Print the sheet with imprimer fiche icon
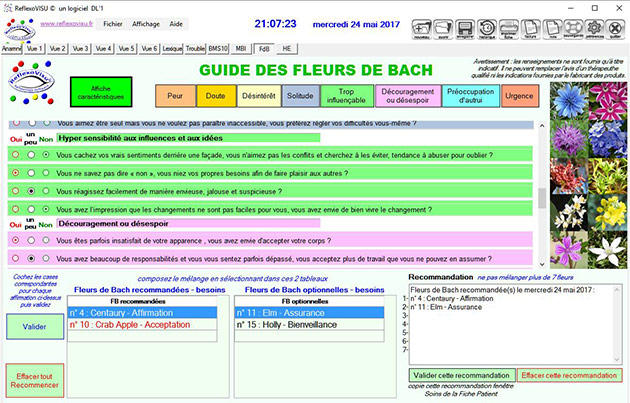This screenshot has width=630, height=403. (509, 29)
